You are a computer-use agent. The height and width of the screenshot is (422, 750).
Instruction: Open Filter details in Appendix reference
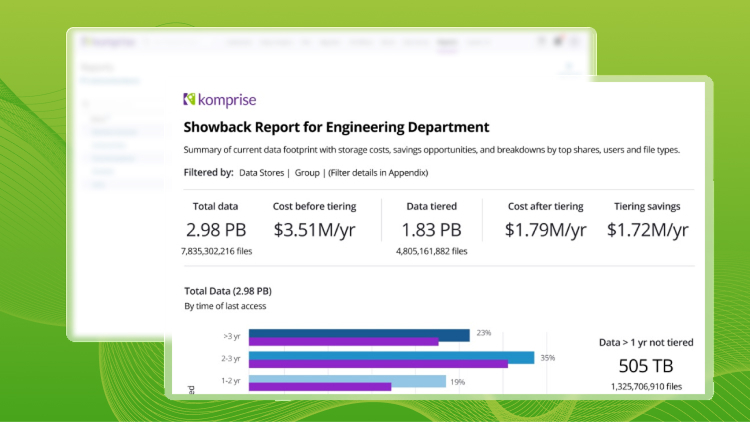point(378,173)
